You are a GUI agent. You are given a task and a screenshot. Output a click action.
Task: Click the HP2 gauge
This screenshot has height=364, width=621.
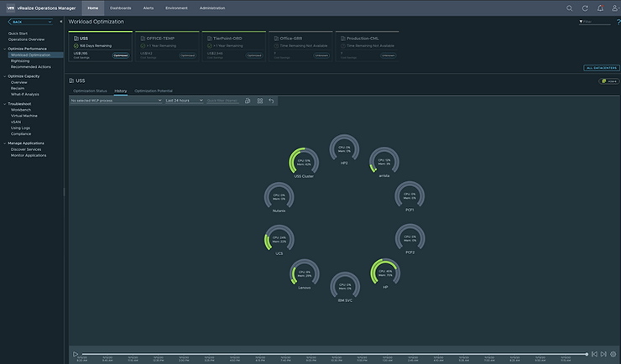point(344,149)
